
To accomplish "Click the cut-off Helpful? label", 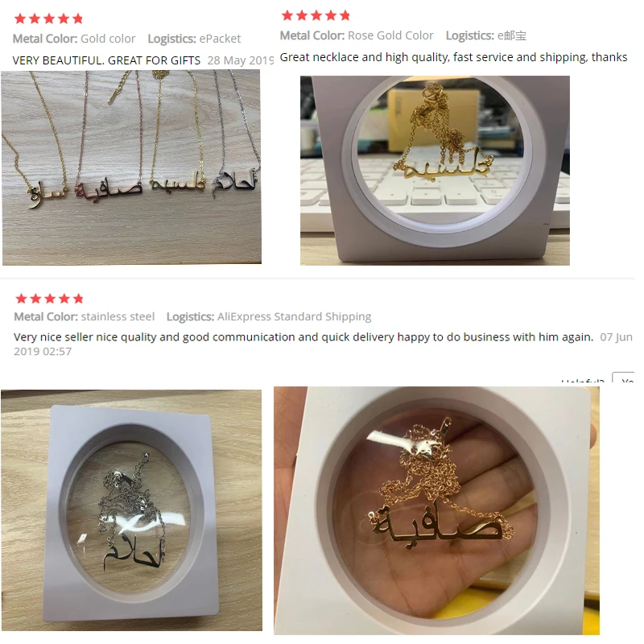I will tap(583, 380).
